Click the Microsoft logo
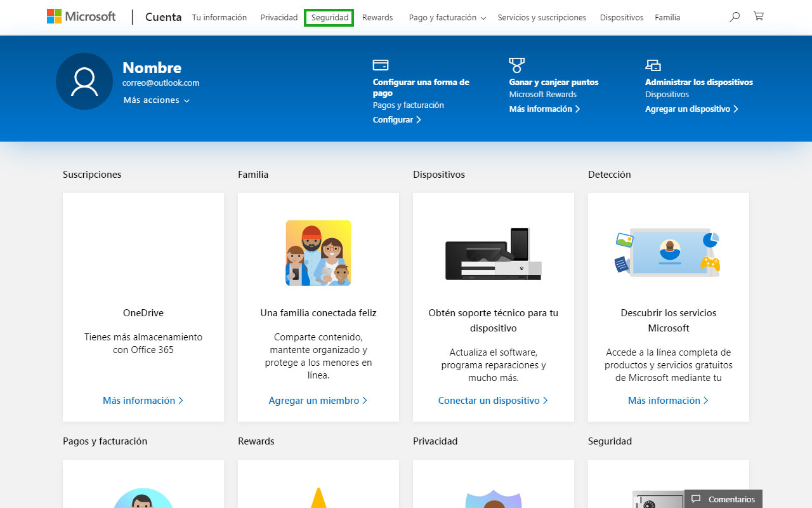 point(81,17)
